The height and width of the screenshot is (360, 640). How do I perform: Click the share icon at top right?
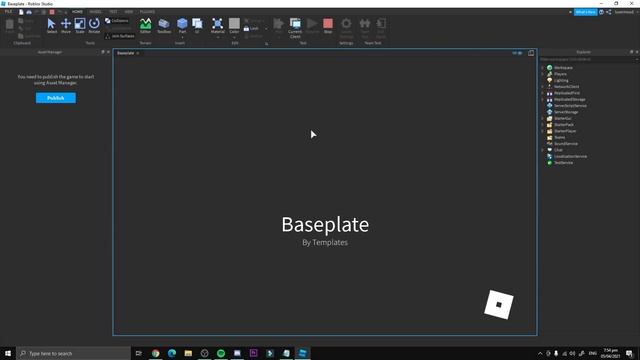(x=609, y=12)
